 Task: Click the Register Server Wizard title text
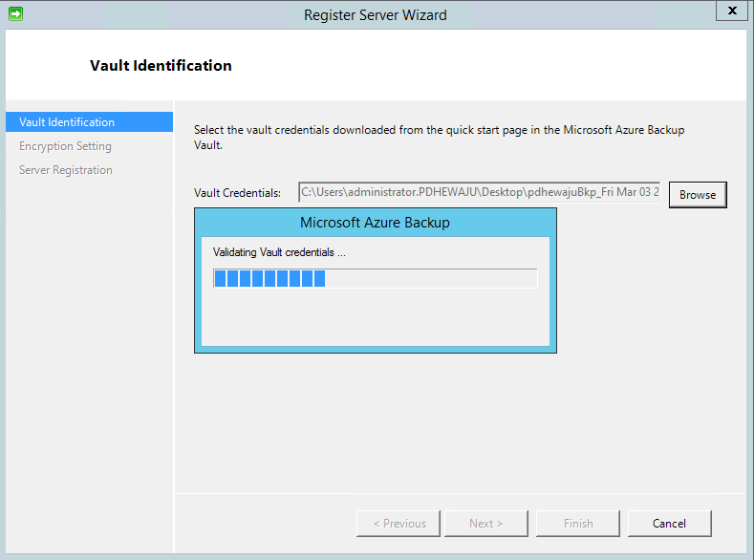(x=375, y=14)
